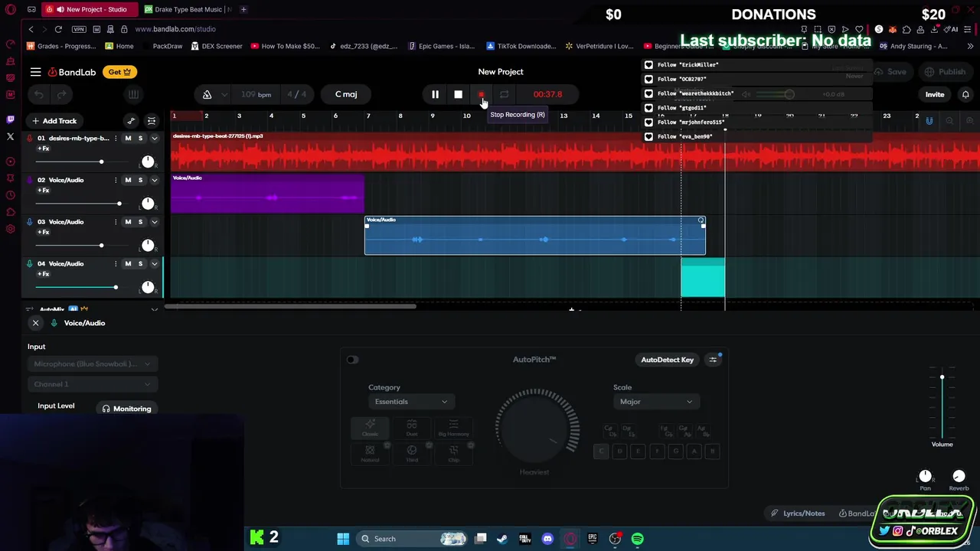Open the Microphone (Blue Snowball) input dropdown

92,364
